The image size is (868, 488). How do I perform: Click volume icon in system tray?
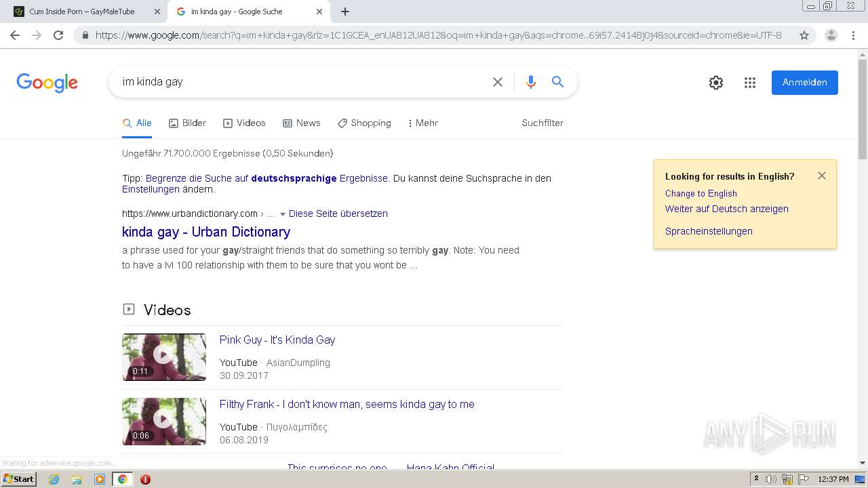click(771, 479)
